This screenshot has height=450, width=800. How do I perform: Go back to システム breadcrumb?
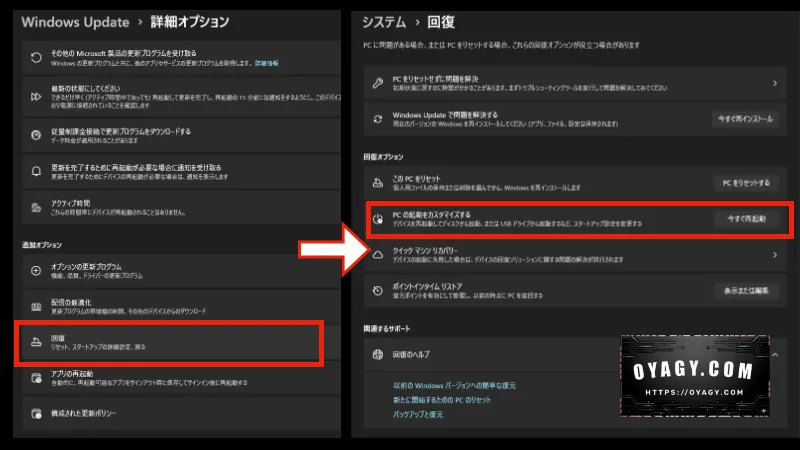[384, 22]
